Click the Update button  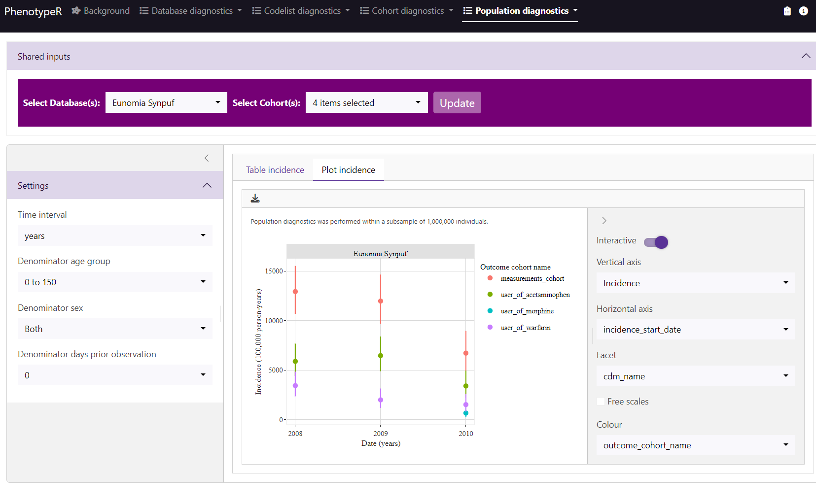pyautogui.click(x=457, y=103)
